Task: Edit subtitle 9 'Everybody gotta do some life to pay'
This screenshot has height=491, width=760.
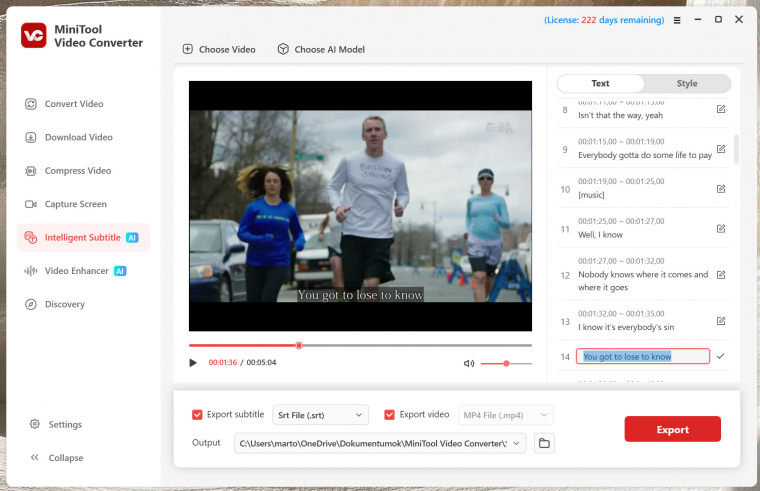Action: [721, 149]
